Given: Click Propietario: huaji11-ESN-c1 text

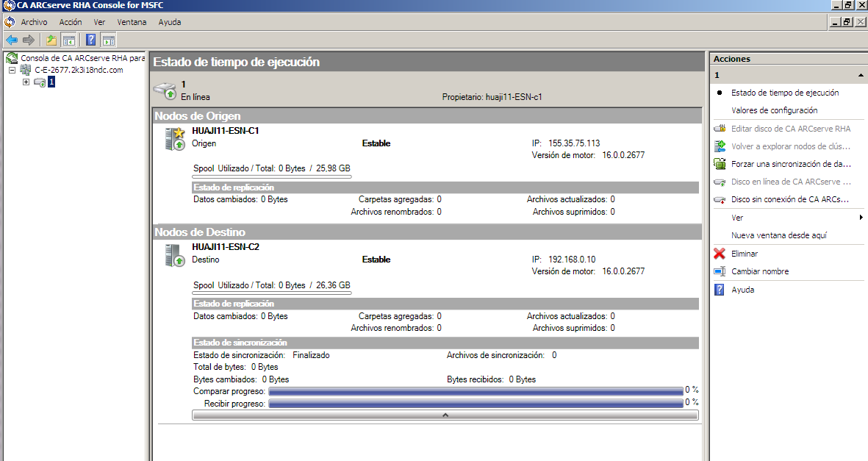Looking at the screenshot, I should pos(492,97).
